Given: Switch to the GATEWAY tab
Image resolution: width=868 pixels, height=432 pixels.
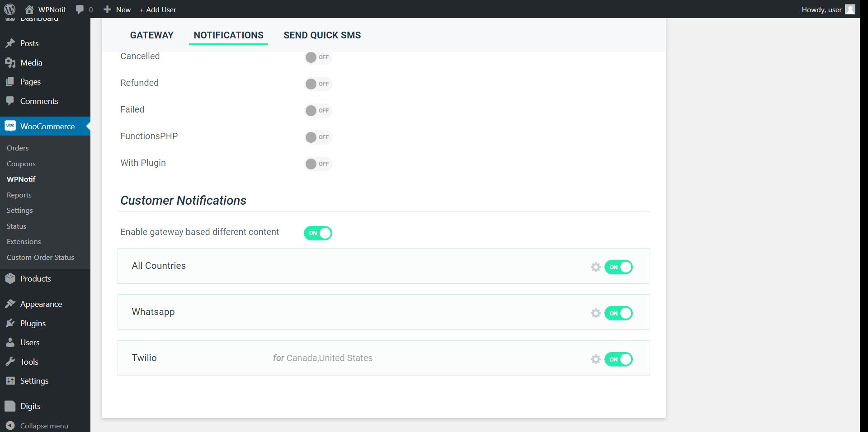Looking at the screenshot, I should click(151, 35).
